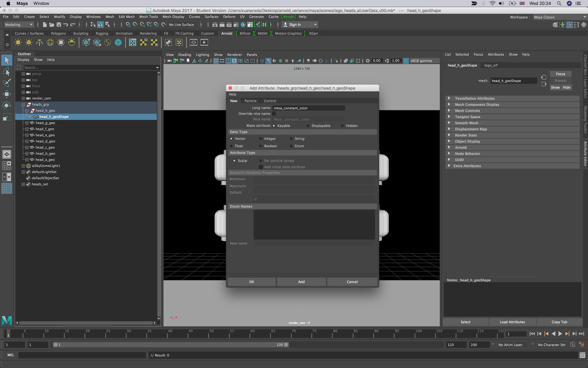
Task: Select the Integer data type radio button
Action: pos(261,139)
